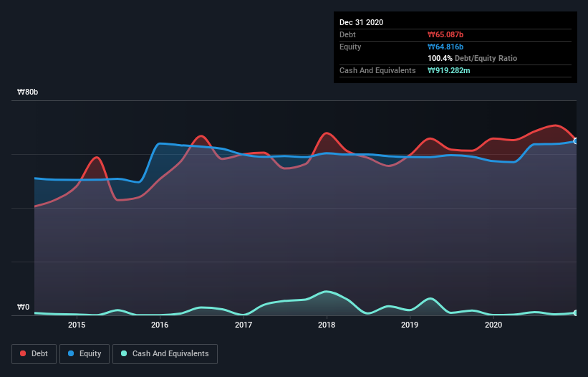
Task: Select the Equity endpoint marker at Dec 2020
Action: 576,141
